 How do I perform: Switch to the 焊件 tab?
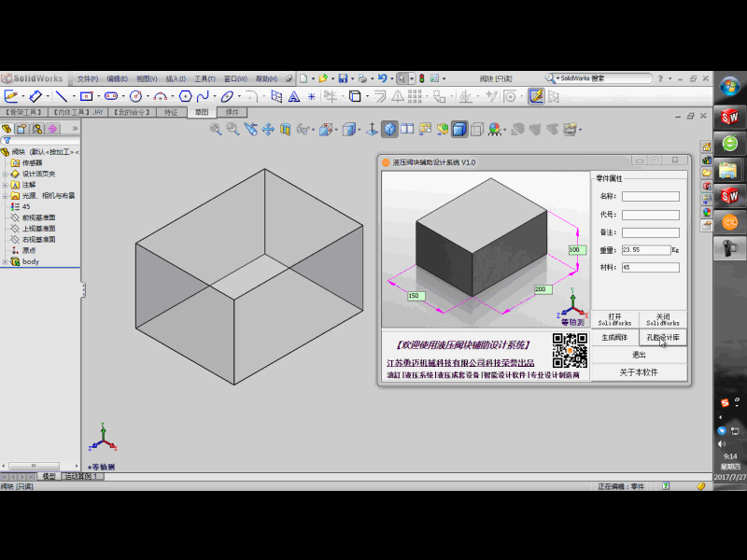point(232,112)
